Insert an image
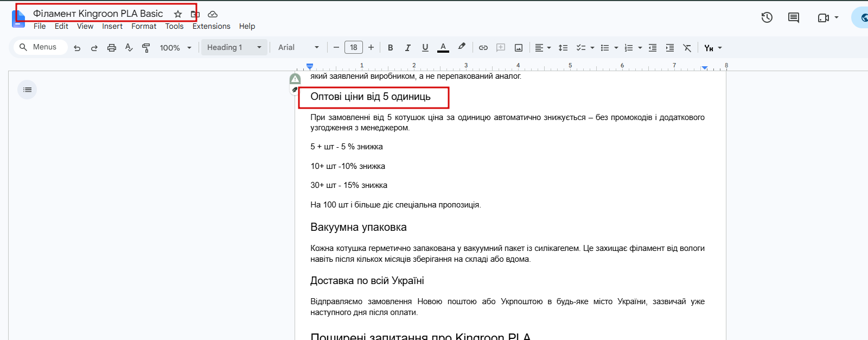The image size is (868, 340). 519,48
